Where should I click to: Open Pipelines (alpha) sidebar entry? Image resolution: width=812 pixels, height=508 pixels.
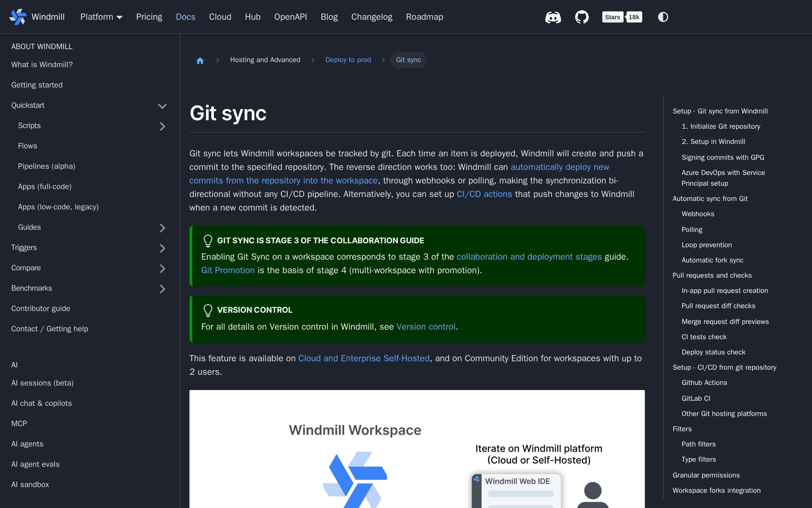point(47,166)
